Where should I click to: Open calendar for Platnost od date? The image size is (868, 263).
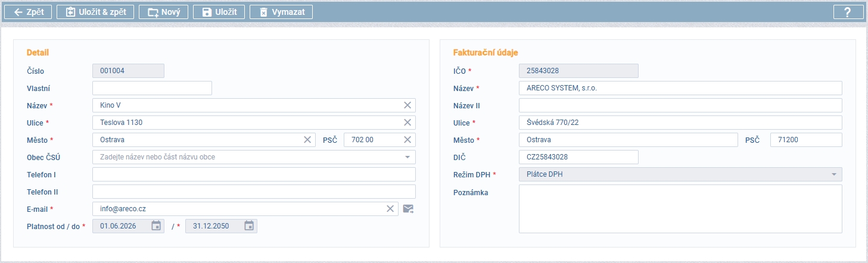(156, 226)
